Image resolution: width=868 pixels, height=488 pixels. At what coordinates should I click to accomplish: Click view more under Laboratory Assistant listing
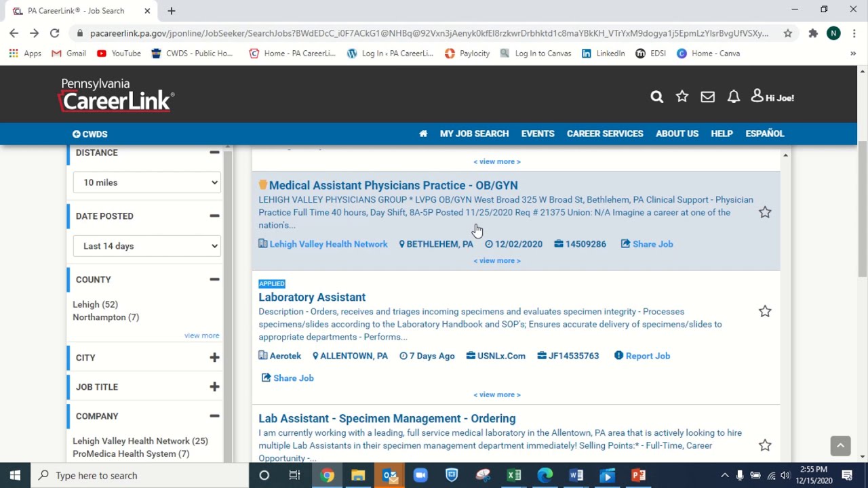[x=497, y=394]
